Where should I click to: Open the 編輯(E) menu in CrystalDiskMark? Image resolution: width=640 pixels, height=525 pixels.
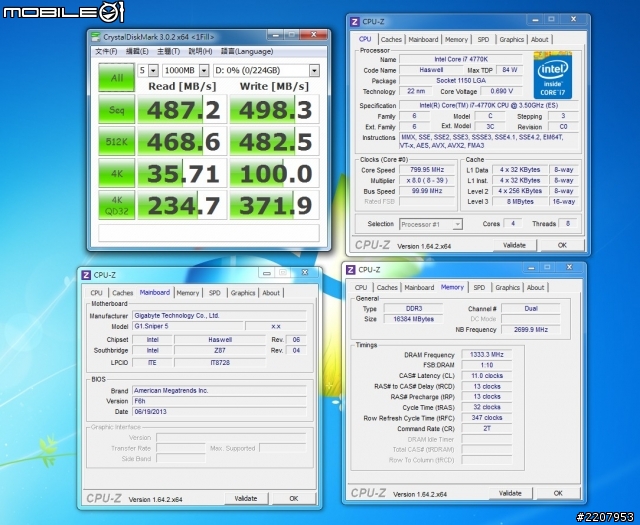[137, 51]
